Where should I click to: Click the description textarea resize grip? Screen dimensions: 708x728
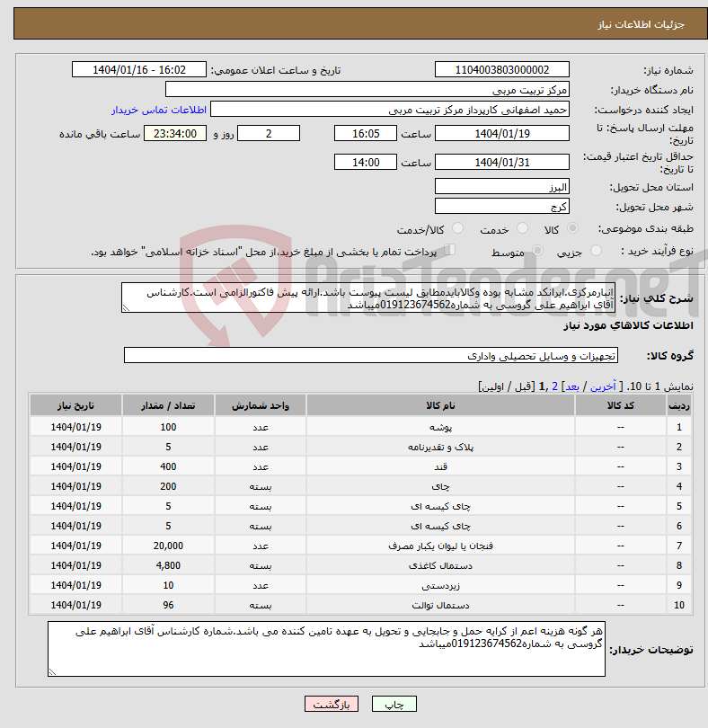point(126,307)
